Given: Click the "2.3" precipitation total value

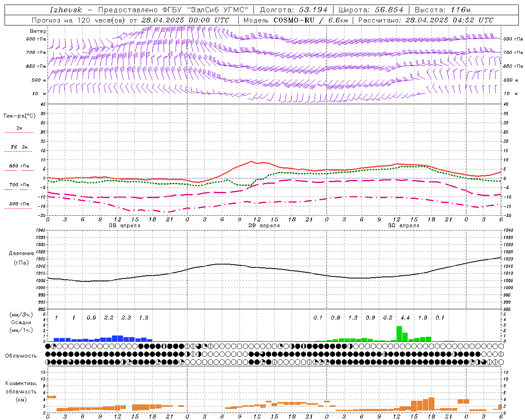Looking at the screenshot, I should (126, 317).
